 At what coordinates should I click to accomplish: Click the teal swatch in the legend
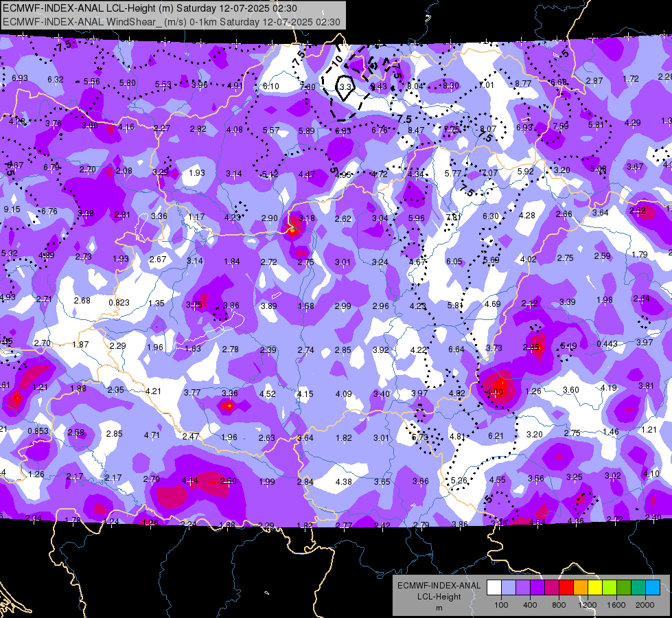(638, 588)
